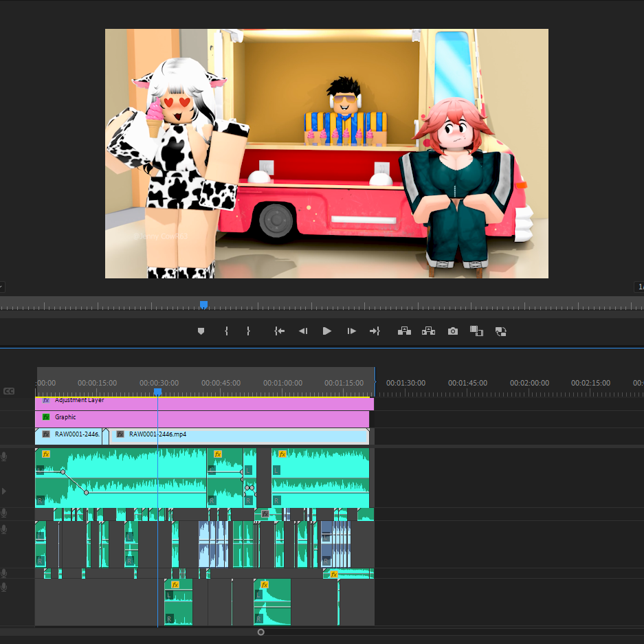The height and width of the screenshot is (644, 644).
Task: Jump to the Out point
Action: (375, 331)
